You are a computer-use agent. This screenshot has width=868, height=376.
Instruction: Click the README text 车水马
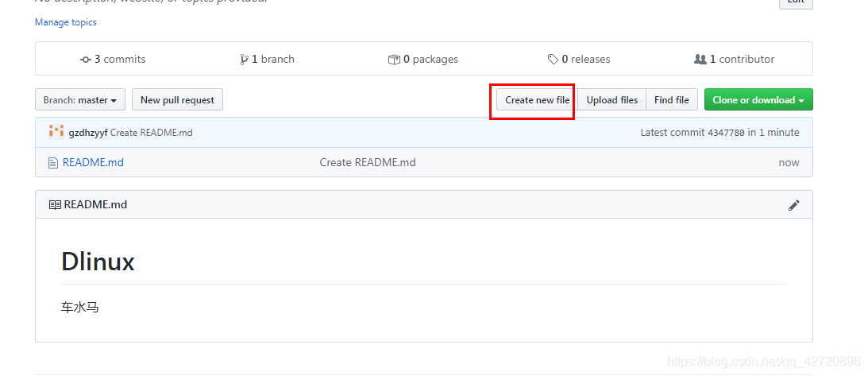(79, 308)
